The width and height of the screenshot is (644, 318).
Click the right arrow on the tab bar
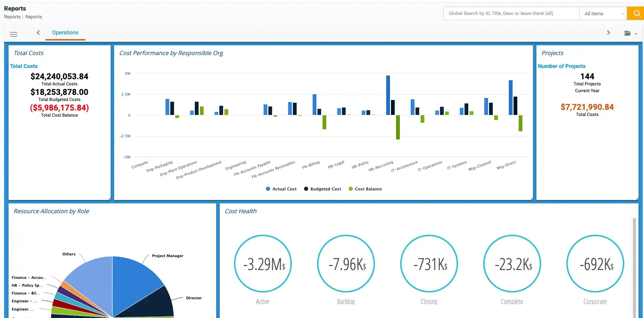coord(609,33)
